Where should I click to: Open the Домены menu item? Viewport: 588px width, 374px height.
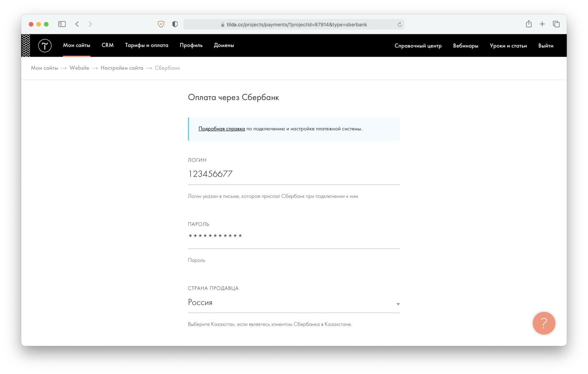[224, 45]
